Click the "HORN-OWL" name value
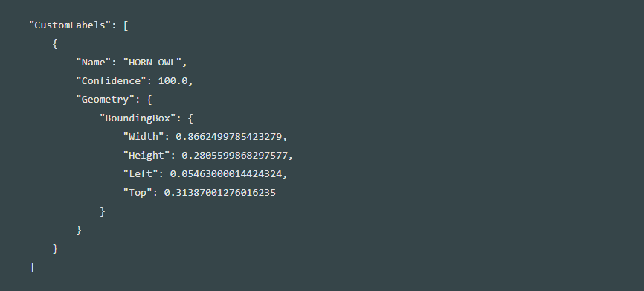 pos(152,63)
